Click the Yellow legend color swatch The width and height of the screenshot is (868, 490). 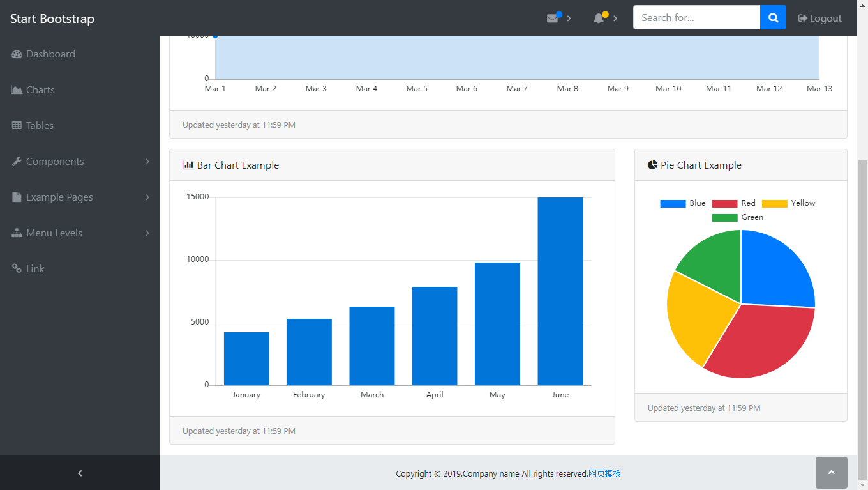(775, 204)
